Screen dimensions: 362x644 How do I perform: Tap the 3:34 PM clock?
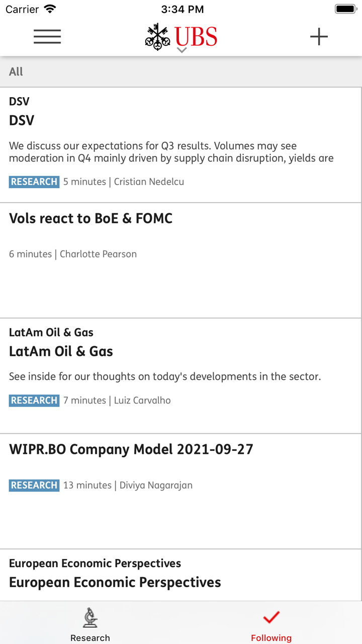(x=182, y=9)
